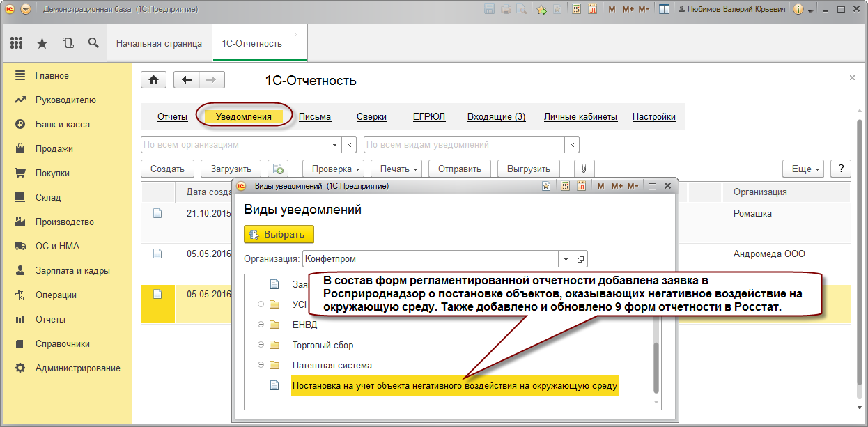Open the Еще dropdown menu

coord(805,169)
